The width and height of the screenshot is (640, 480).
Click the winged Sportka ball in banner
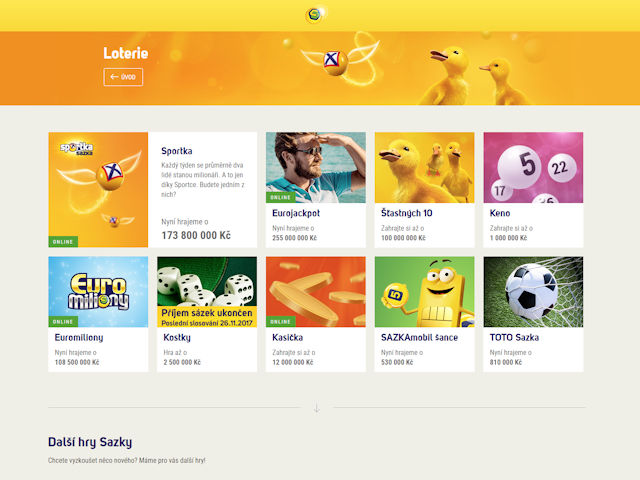[x=340, y=60]
